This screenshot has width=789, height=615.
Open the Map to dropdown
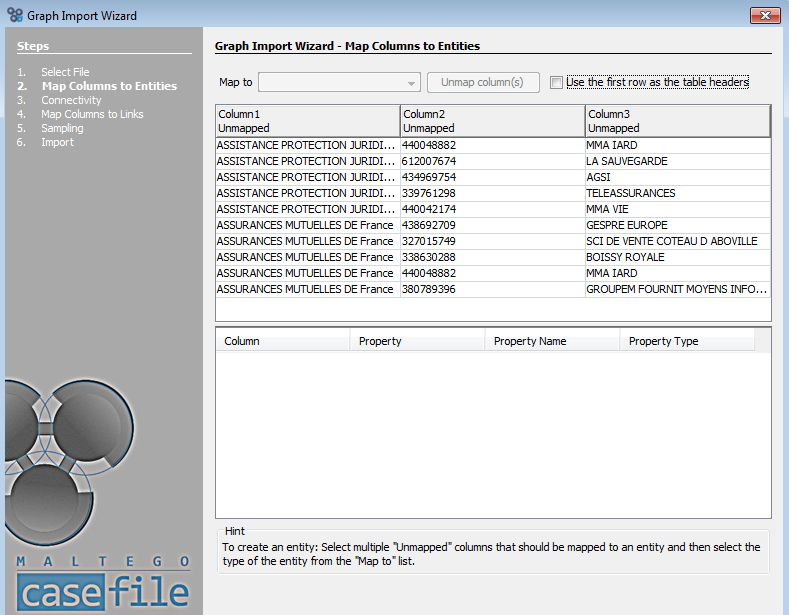[x=339, y=83]
